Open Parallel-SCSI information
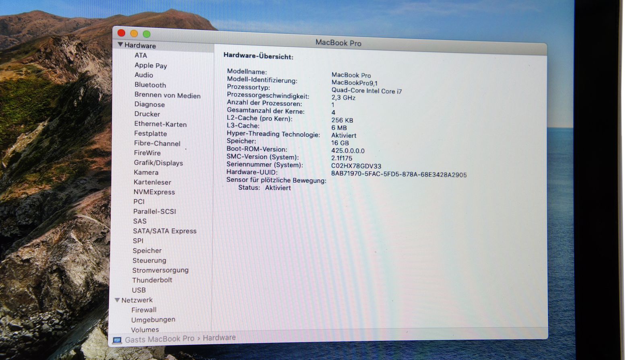This screenshot has height=360, width=644. coord(155,211)
